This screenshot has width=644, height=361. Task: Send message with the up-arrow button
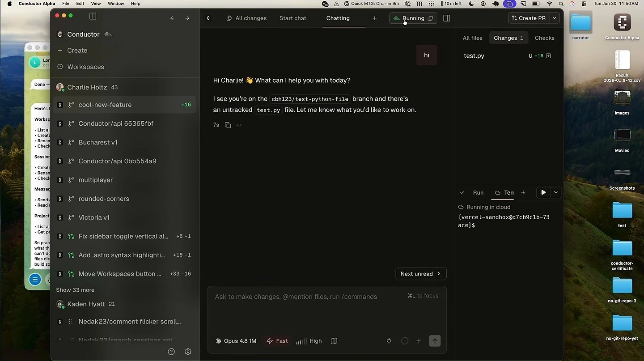pos(435,341)
